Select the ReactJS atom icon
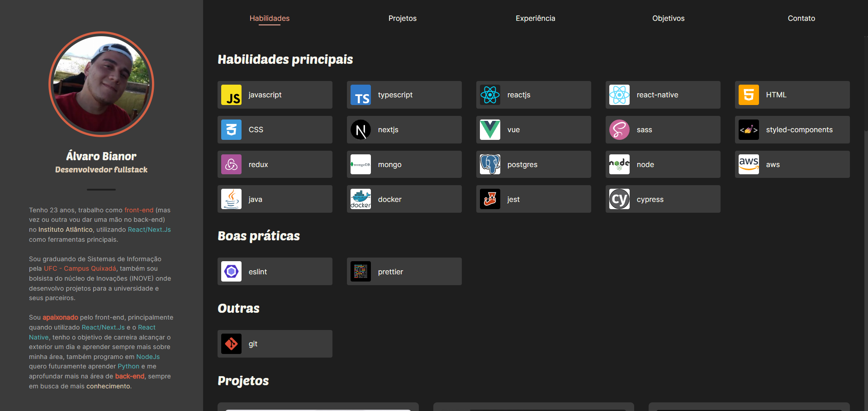This screenshot has height=411, width=868. pyautogui.click(x=490, y=95)
